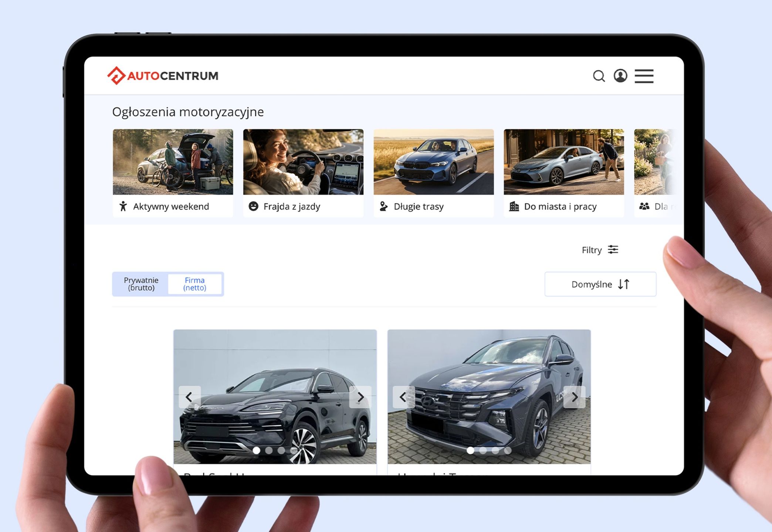This screenshot has height=532, width=772.
Task: Open the Domyślne sort dropdown
Action: point(600,284)
